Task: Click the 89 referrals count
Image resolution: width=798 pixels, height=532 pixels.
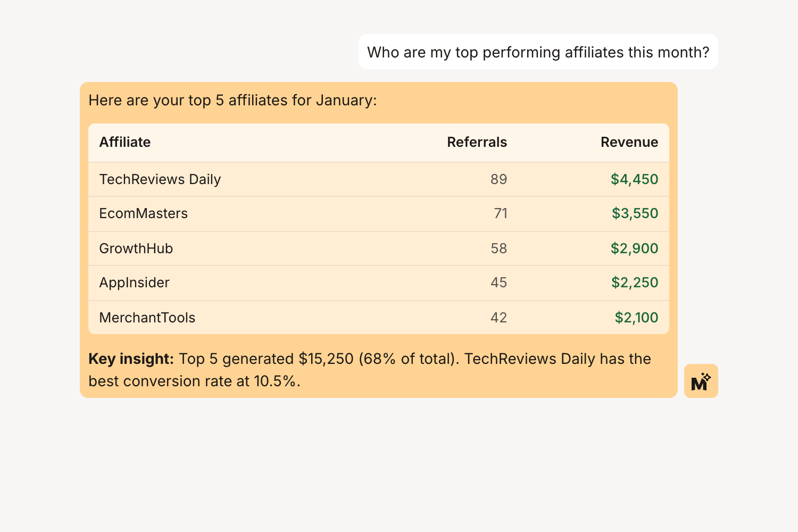Action: pyautogui.click(x=498, y=179)
